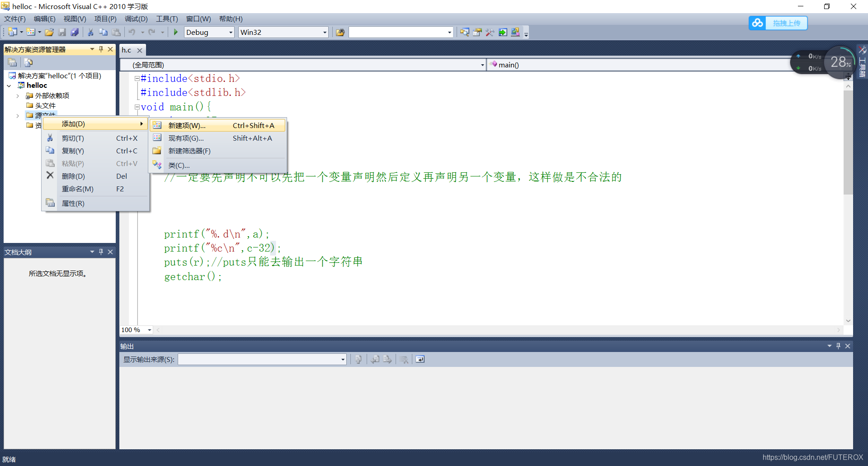
Task: Click the Find in Files toolbar icon
Action: tap(340, 32)
